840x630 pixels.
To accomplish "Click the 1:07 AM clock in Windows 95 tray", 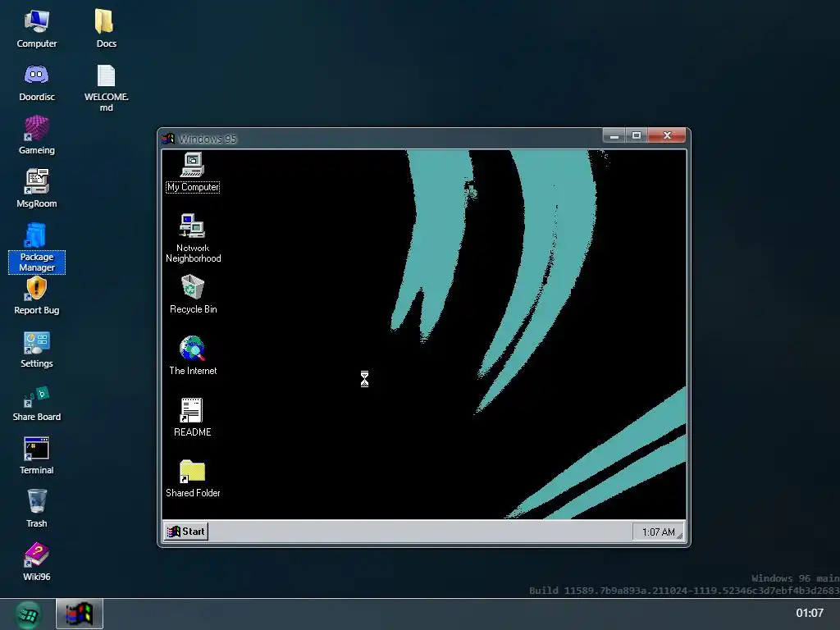I will point(659,532).
